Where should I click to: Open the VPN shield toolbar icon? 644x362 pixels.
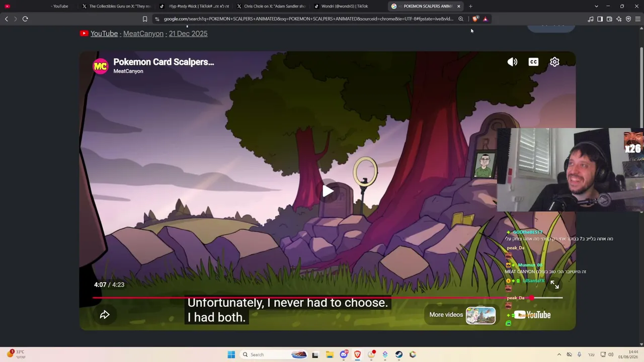(x=628, y=19)
